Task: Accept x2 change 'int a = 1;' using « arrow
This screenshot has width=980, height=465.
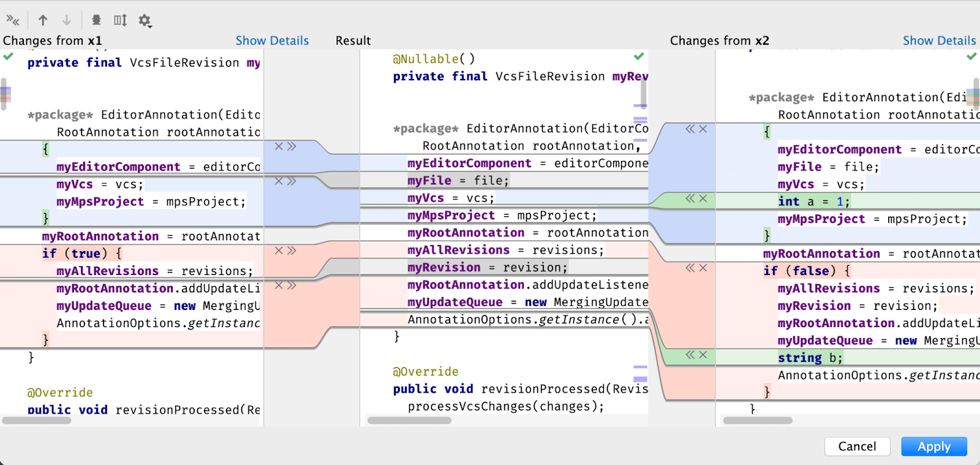Action: 690,198
